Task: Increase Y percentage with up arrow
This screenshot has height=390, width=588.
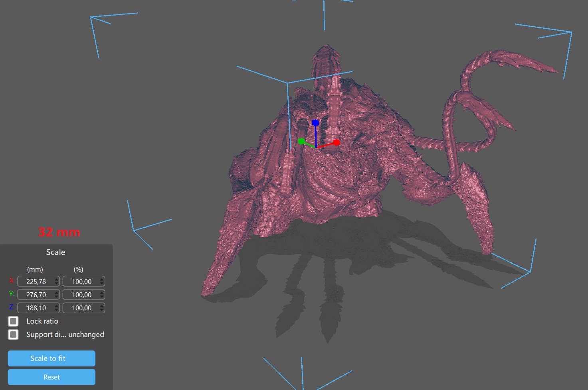Action: [102, 292]
